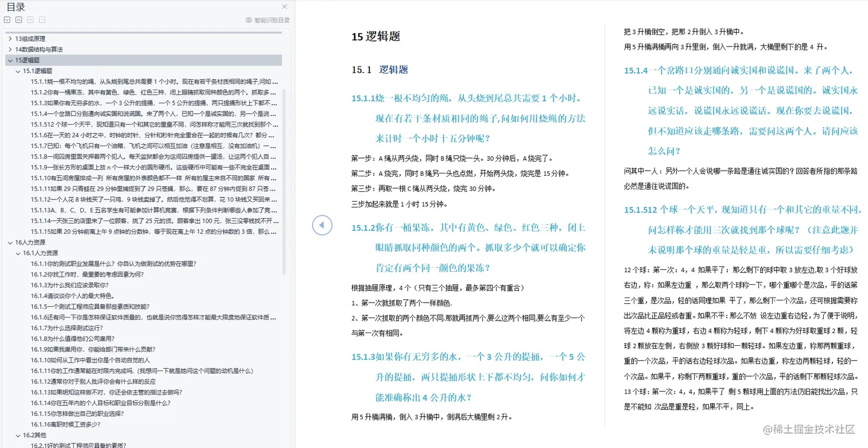
Task: Open outline entry 15.1.3 about water buckets
Action: coord(154,103)
